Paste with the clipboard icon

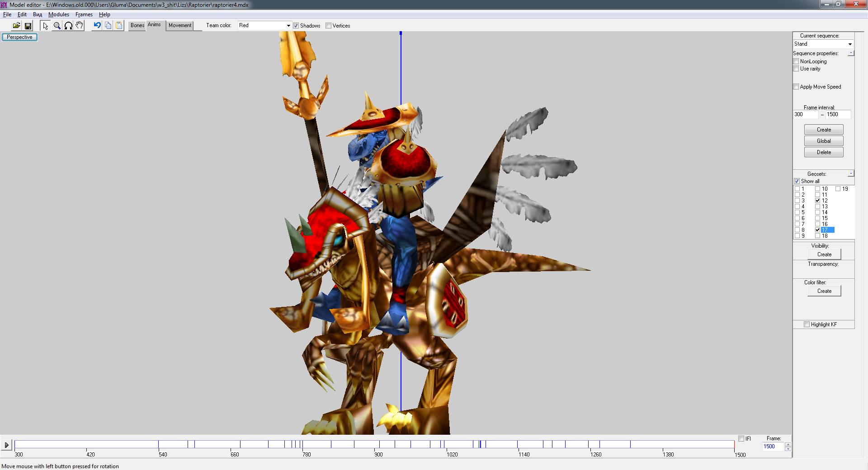pos(119,25)
